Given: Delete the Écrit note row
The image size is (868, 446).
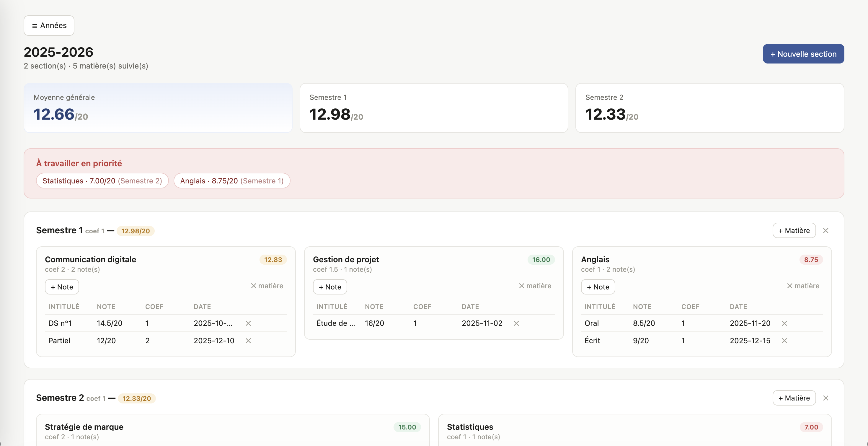Looking at the screenshot, I should click(x=784, y=341).
